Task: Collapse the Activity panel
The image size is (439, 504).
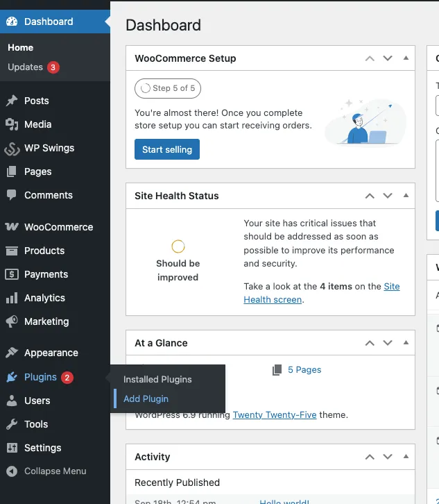Action: pyautogui.click(x=406, y=456)
